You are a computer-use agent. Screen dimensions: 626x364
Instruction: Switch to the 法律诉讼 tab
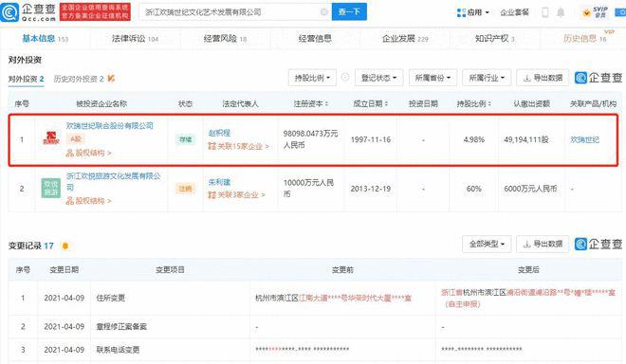(x=135, y=38)
